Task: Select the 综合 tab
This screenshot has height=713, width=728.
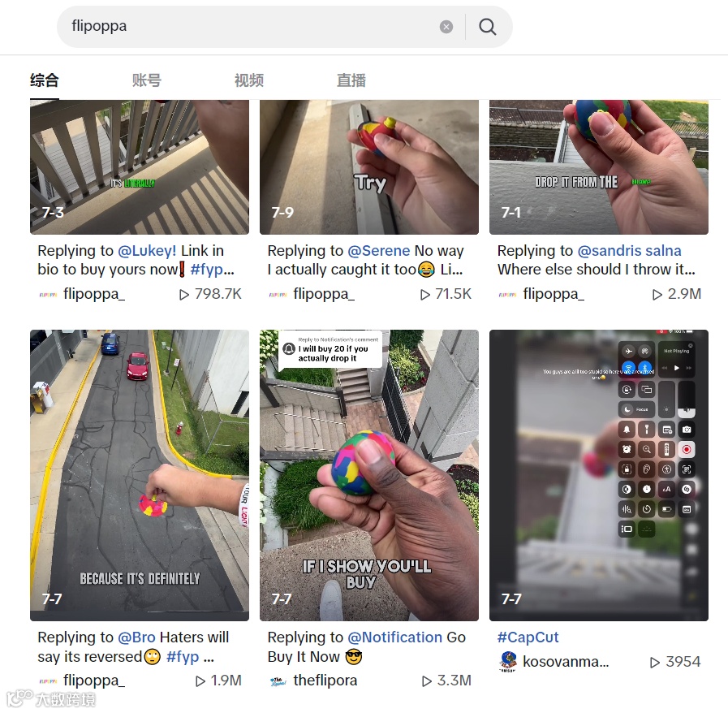Action: (x=45, y=80)
